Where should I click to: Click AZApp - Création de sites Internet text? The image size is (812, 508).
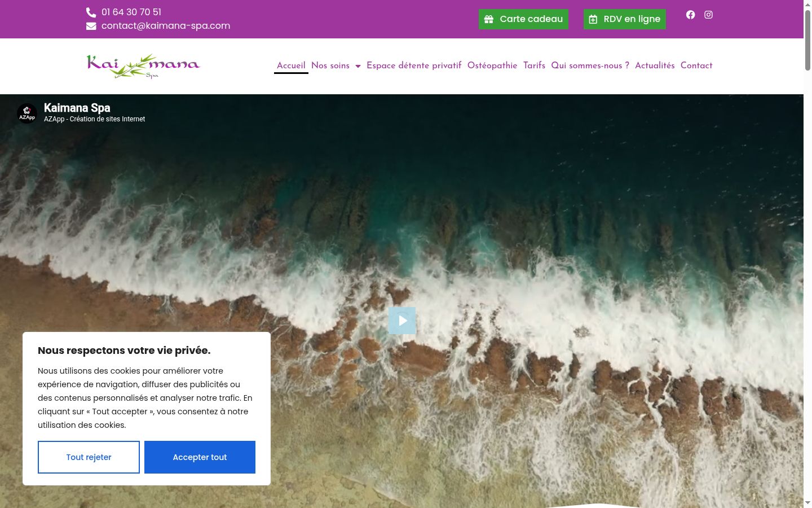pyautogui.click(x=94, y=119)
